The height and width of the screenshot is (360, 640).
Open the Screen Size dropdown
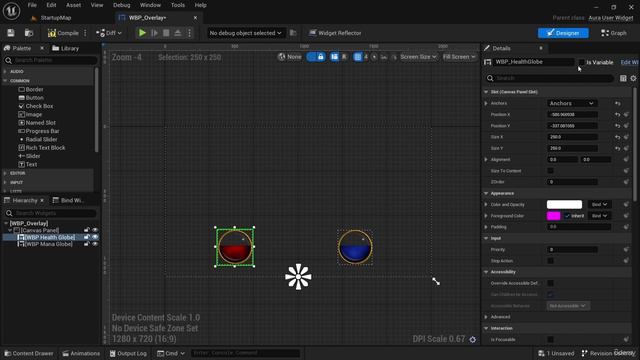[418, 57]
